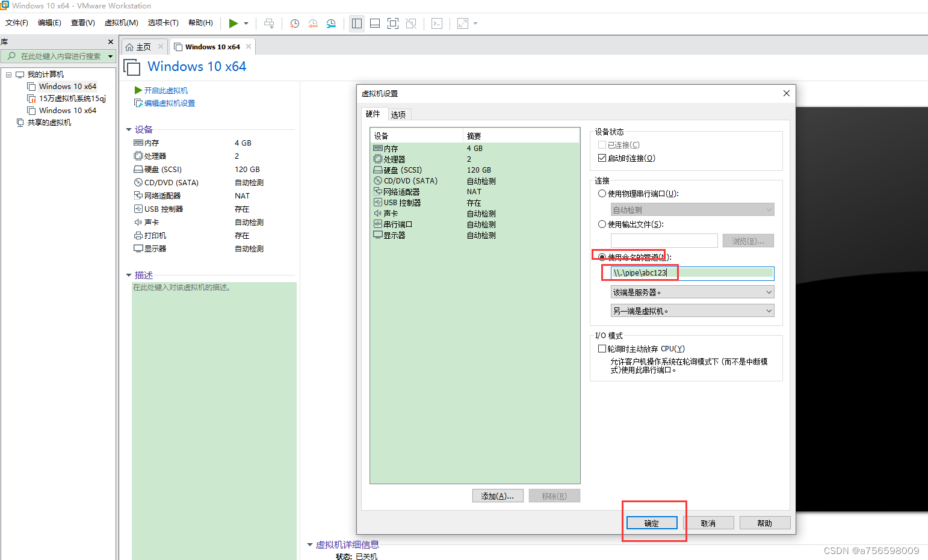Click the 帮助 button in the dialog
Viewport: 928px width, 560px height.
pyautogui.click(x=765, y=523)
